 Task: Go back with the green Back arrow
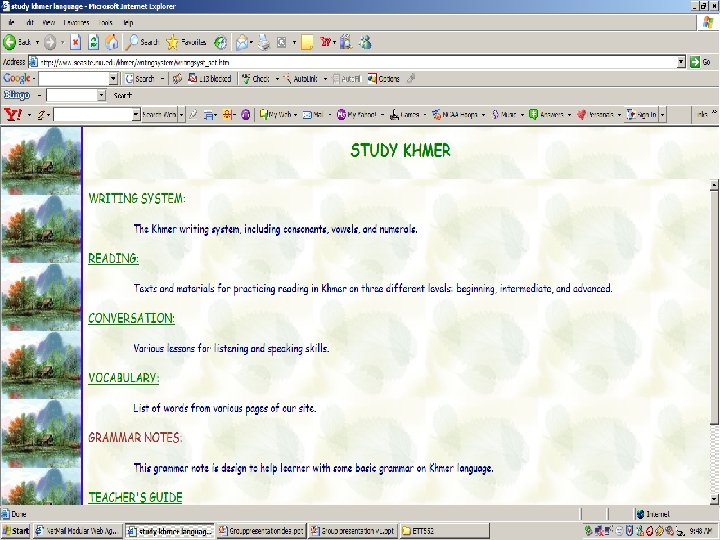pos(16,42)
